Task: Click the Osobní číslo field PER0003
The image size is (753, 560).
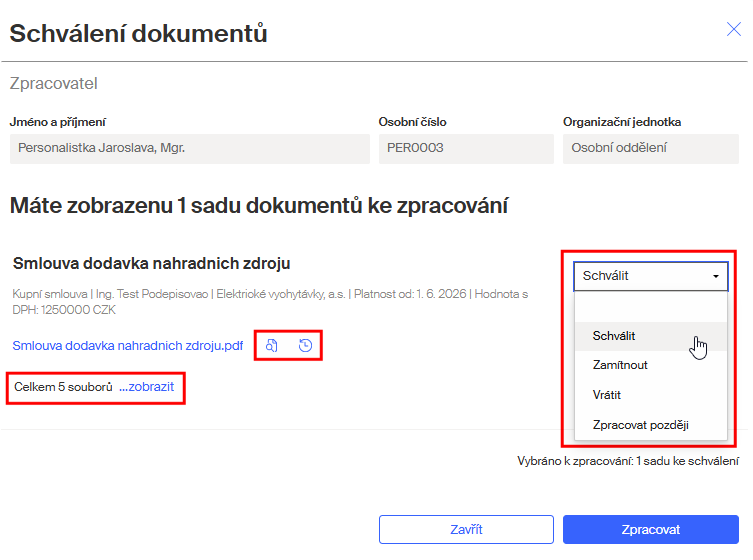Action: (x=466, y=148)
